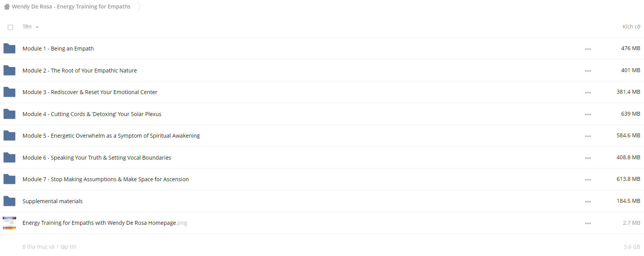
Task: Open more options for Module 7
Action: point(588,180)
